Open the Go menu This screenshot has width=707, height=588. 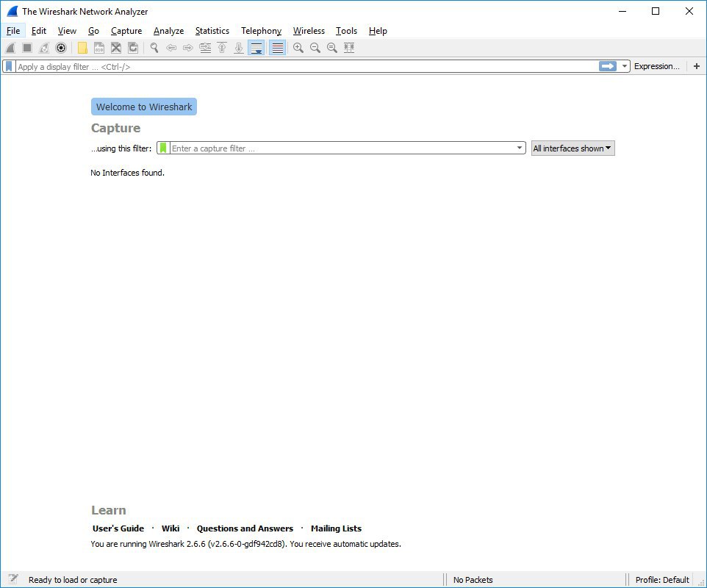(x=94, y=31)
